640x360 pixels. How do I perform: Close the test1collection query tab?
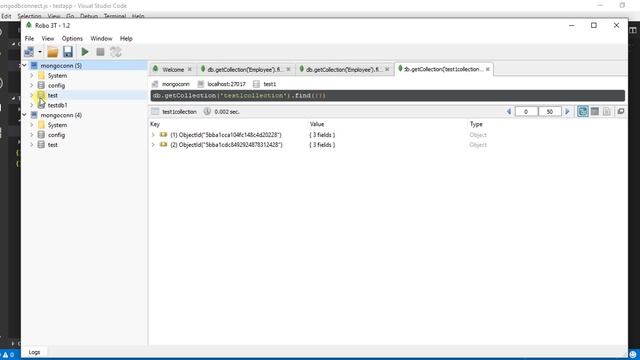[x=488, y=69]
